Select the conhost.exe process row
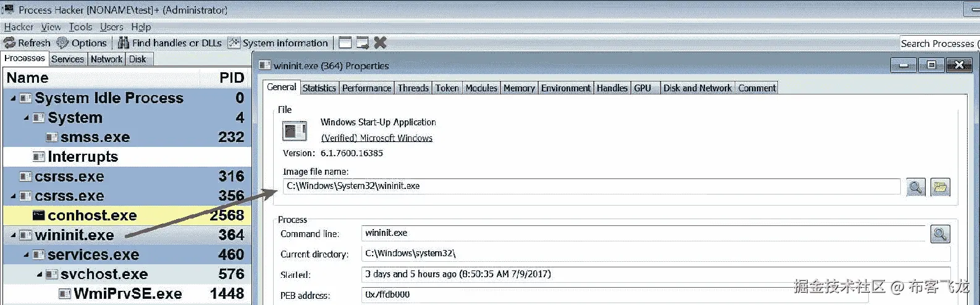The width and height of the screenshot is (980, 305). [x=127, y=215]
